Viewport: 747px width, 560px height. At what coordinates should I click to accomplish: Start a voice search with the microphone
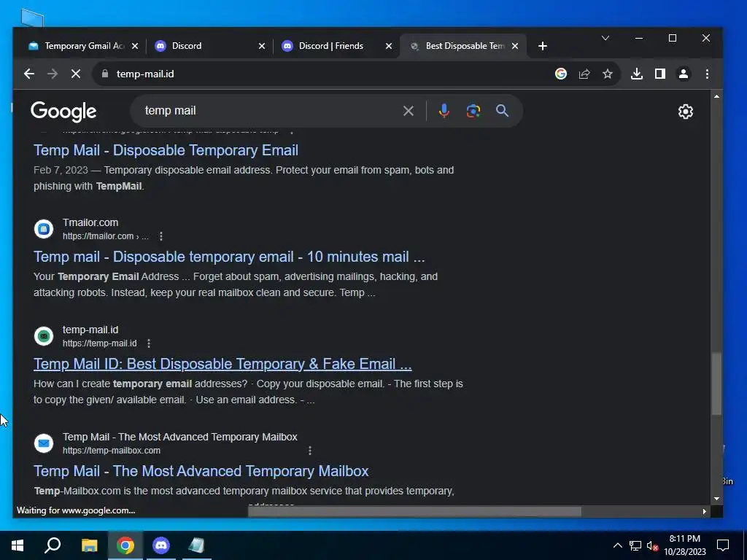(x=444, y=111)
